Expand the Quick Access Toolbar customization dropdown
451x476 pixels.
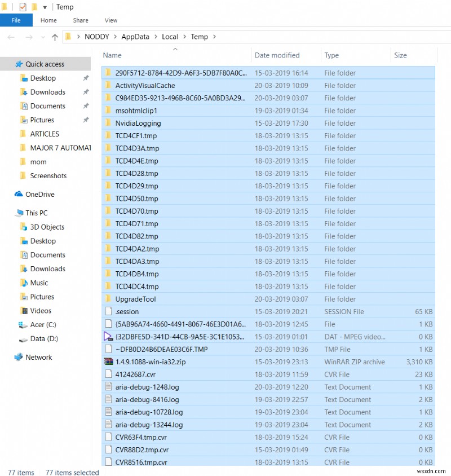(44, 7)
